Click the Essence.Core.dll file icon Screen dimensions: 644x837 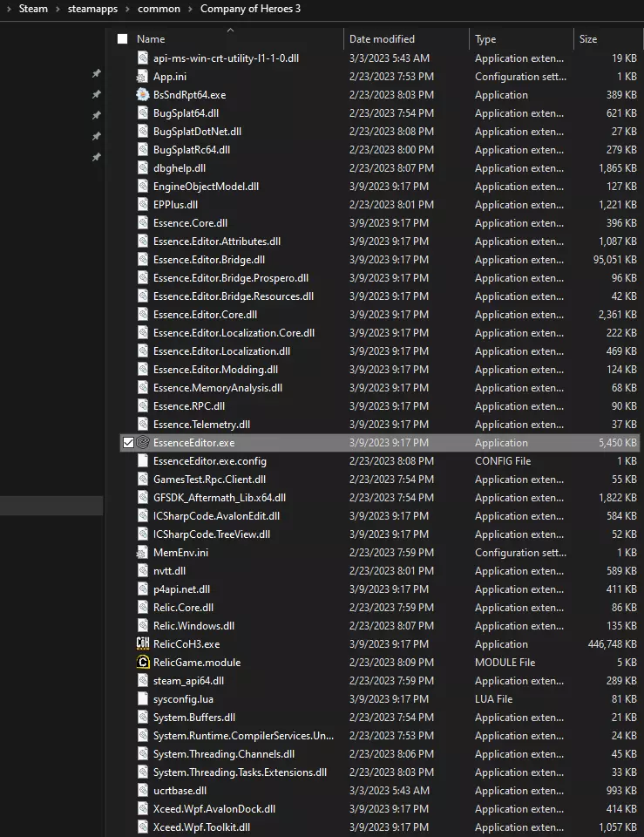point(142,222)
